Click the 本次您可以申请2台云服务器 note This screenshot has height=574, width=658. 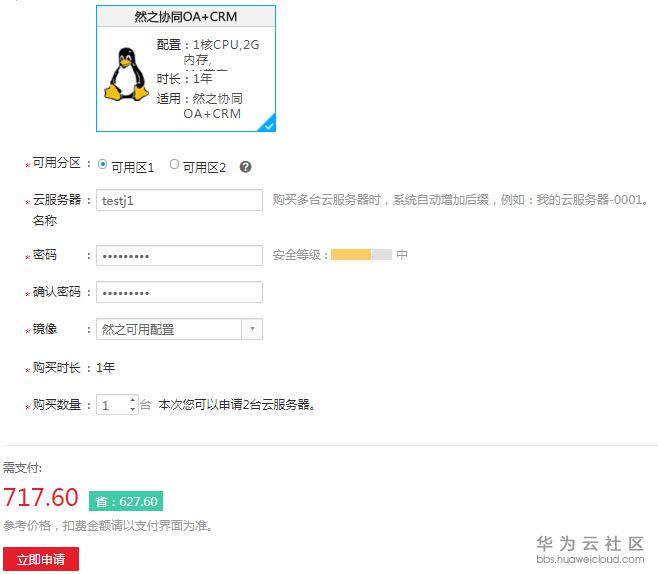tap(237, 404)
